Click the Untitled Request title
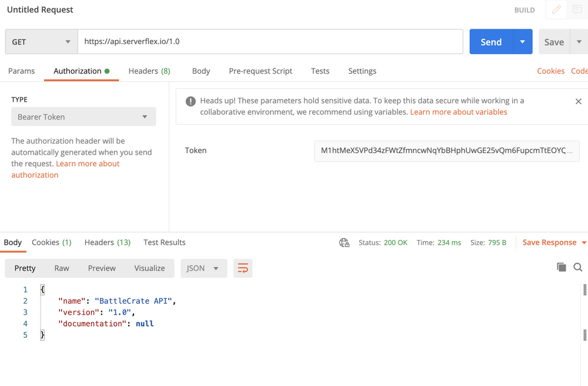This screenshot has height=386, width=588. (x=40, y=10)
